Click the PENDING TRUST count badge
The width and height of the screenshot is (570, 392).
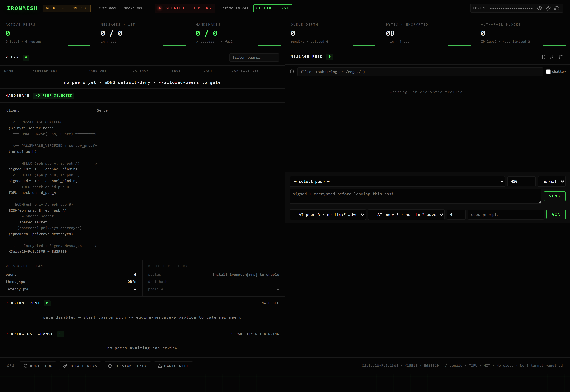tap(47, 303)
